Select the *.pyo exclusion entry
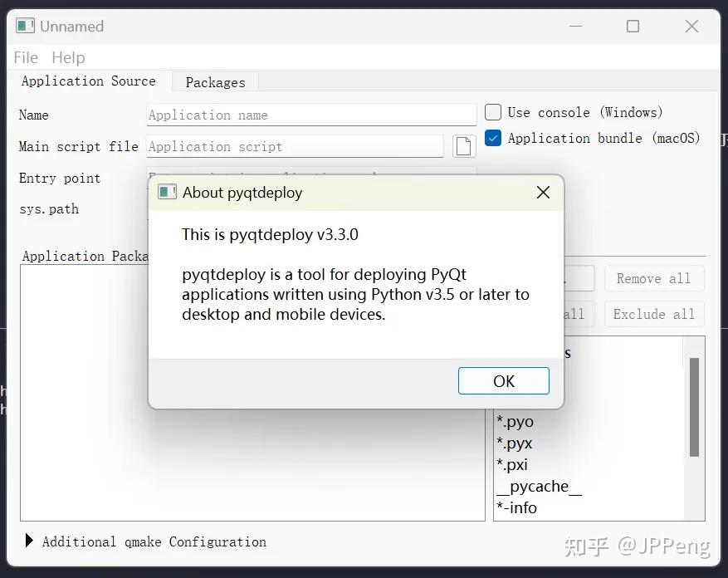The image size is (728, 578). [x=516, y=421]
